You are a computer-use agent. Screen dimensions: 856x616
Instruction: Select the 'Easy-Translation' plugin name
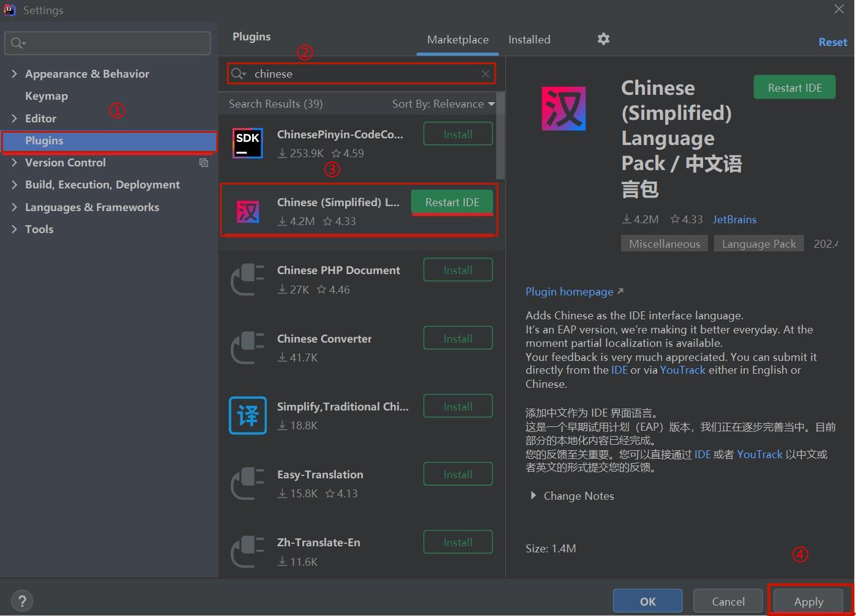320,475
